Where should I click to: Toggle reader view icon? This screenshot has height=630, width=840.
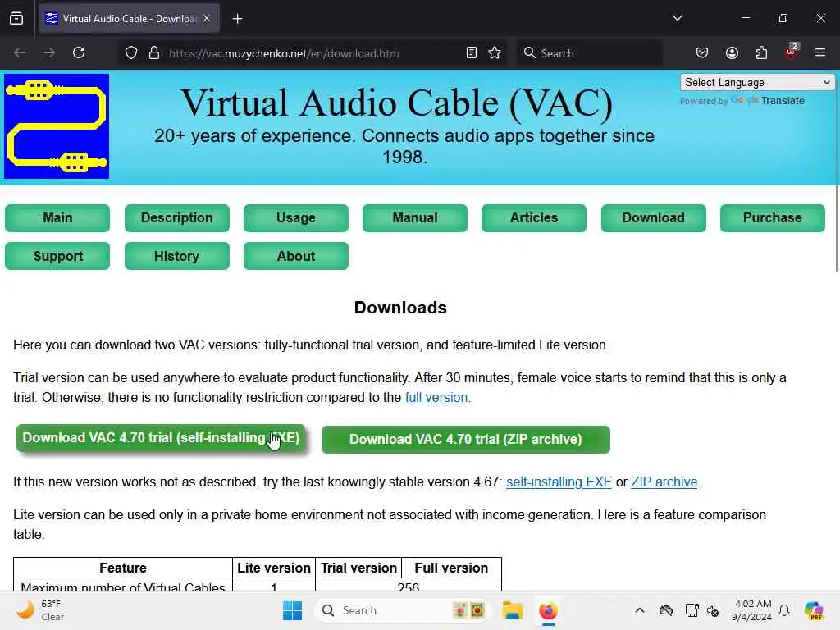472,53
